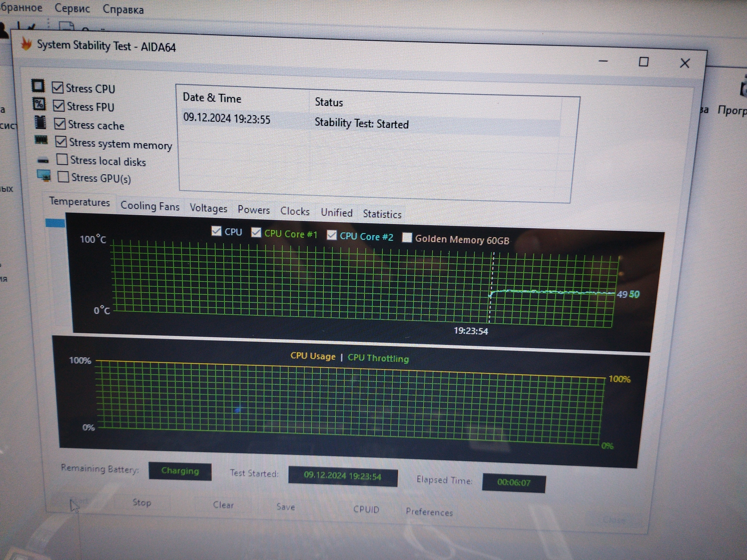The height and width of the screenshot is (560, 747).
Task: Click the disk drive icon beside Stress local disks
Action: pos(43,160)
